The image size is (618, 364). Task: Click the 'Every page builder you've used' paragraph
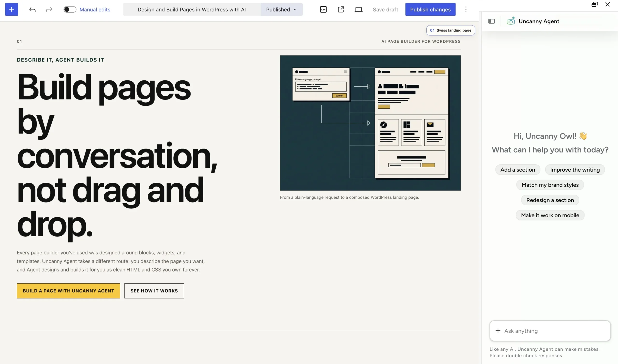coord(111,261)
